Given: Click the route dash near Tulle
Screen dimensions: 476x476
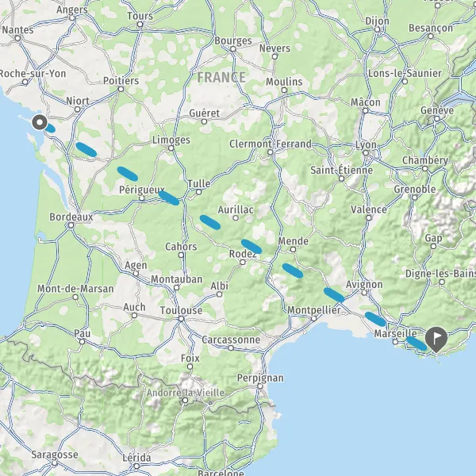Looking at the screenshot, I should 169,198.
